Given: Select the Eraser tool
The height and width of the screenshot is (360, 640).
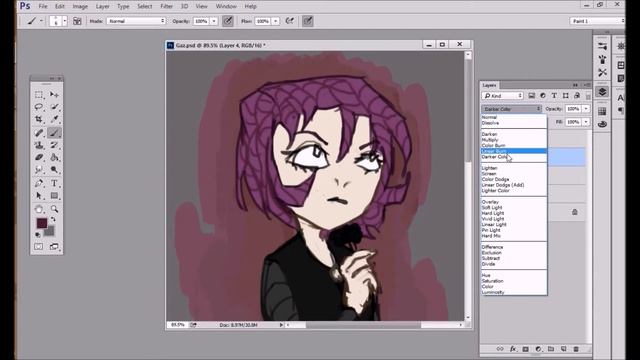Looking at the screenshot, I should pyautogui.click(x=39, y=157).
